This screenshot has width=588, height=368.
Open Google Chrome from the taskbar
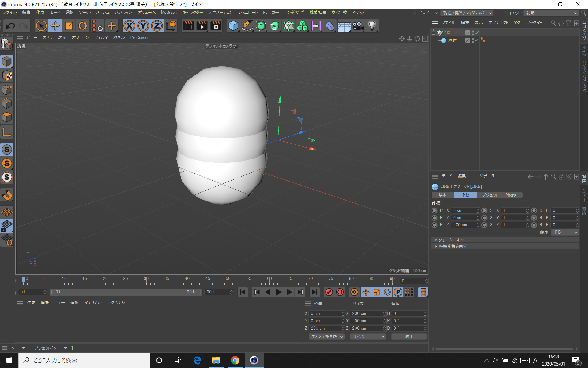235,360
